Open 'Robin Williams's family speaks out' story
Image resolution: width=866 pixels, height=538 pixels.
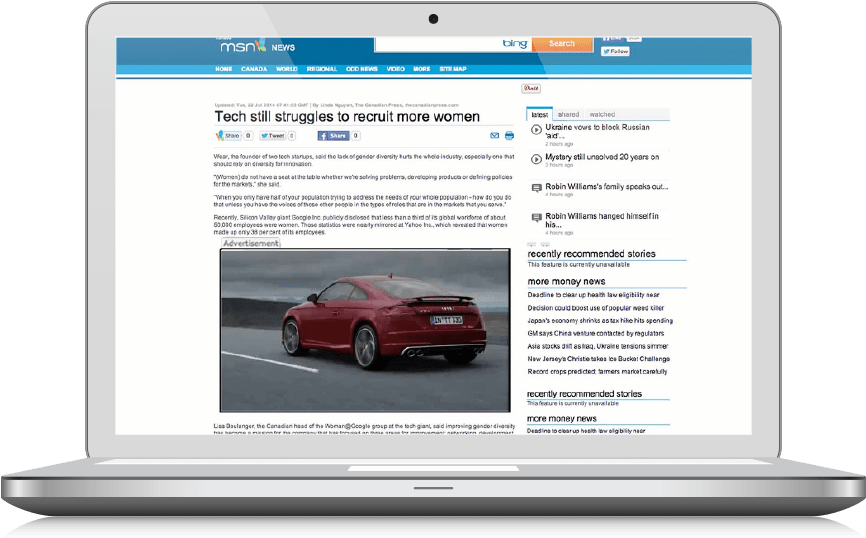click(x=606, y=187)
